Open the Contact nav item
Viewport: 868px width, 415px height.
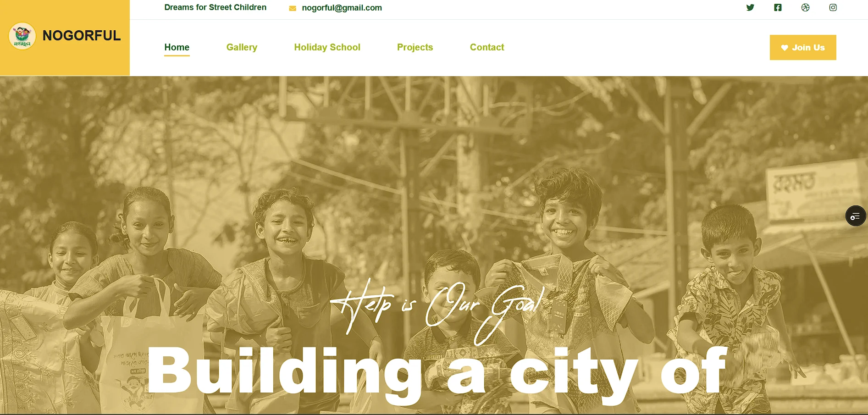tap(487, 47)
